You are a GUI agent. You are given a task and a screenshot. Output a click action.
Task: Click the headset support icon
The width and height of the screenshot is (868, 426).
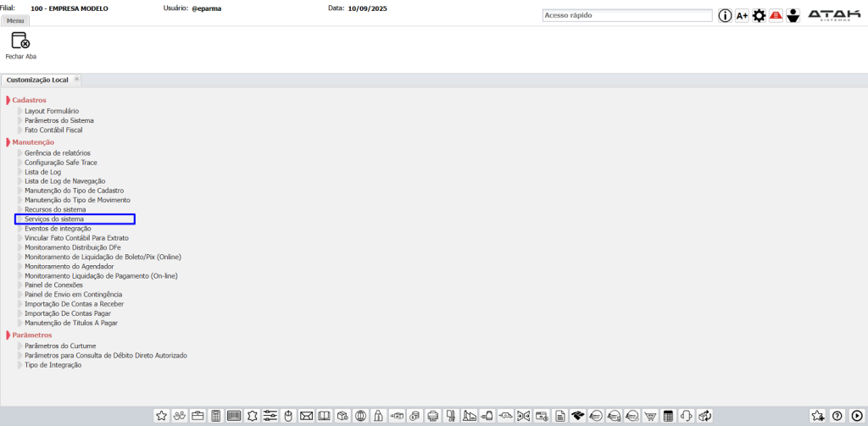coord(687,416)
